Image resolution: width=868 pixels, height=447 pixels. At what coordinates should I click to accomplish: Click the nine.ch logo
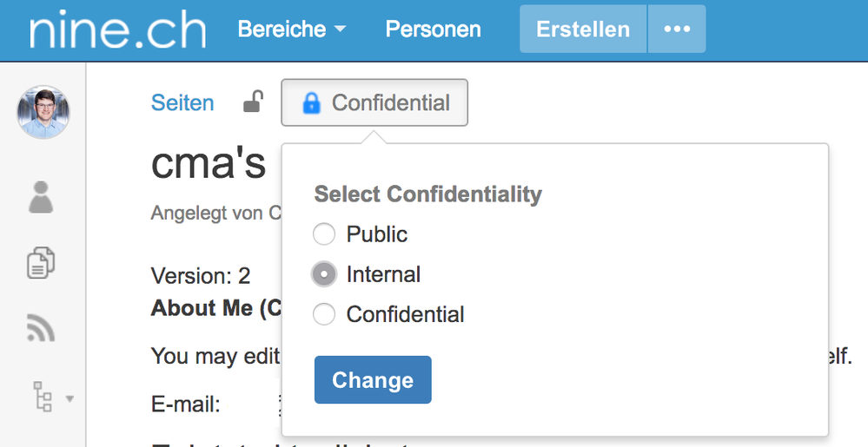(x=118, y=30)
